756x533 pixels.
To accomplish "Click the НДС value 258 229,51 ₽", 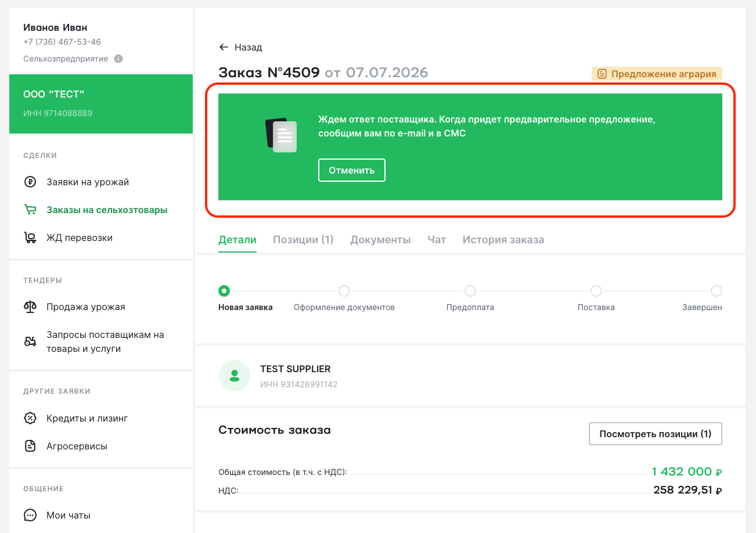I will [x=687, y=490].
